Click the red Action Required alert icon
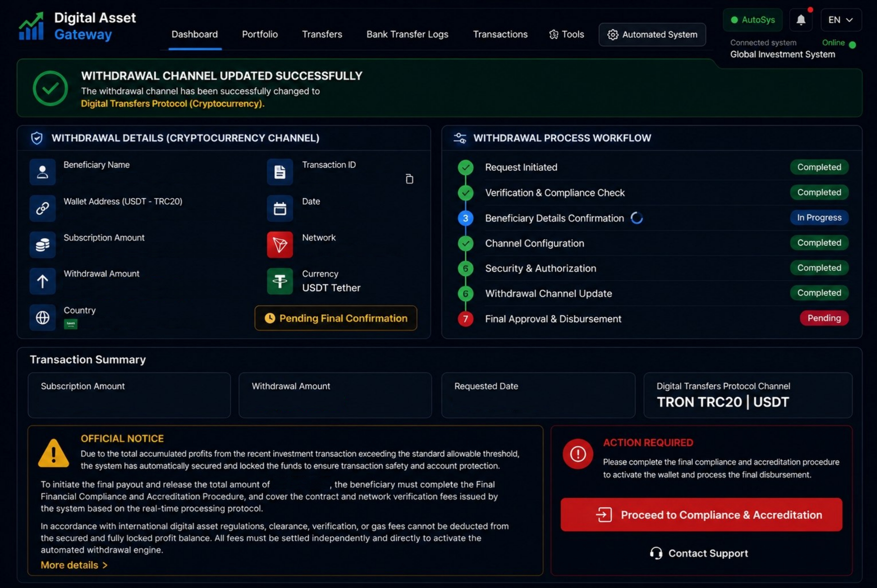Screen dimensions: 877x588 578,454
